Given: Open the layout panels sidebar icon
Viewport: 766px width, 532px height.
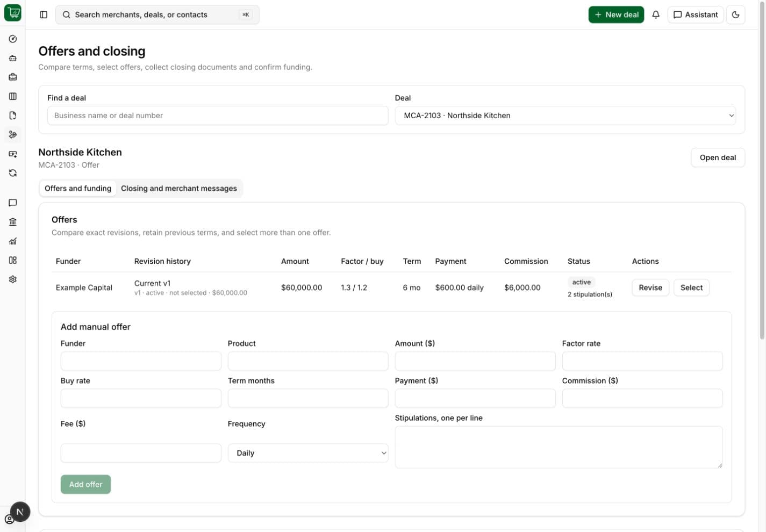Looking at the screenshot, I should pyautogui.click(x=13, y=260).
